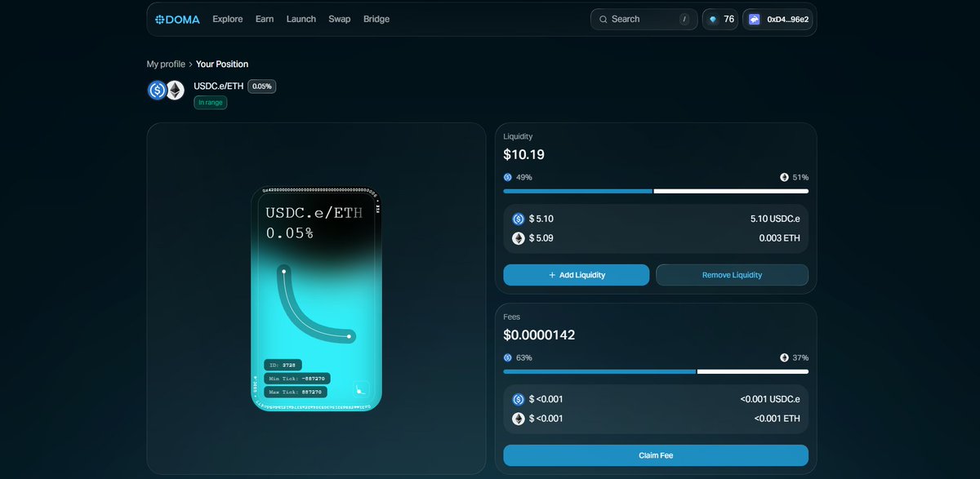Screen dimensions: 980x479
Task: Go to the Earn page
Action: pyautogui.click(x=265, y=19)
